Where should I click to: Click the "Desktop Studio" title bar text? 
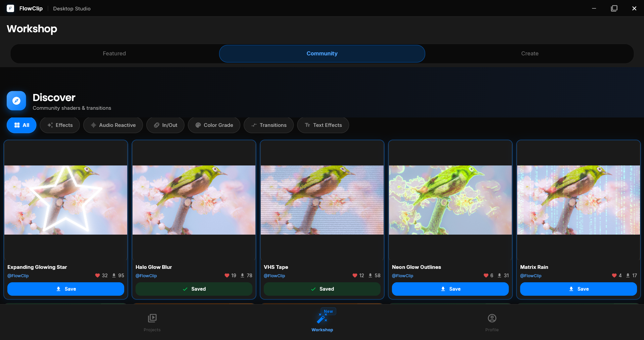[72, 9]
